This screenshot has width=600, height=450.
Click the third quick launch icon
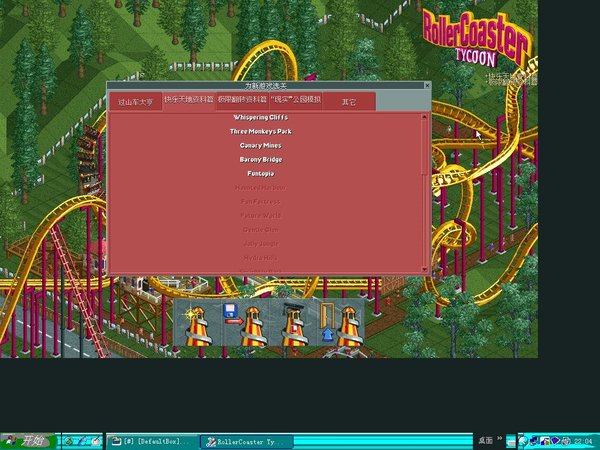click(x=96, y=442)
